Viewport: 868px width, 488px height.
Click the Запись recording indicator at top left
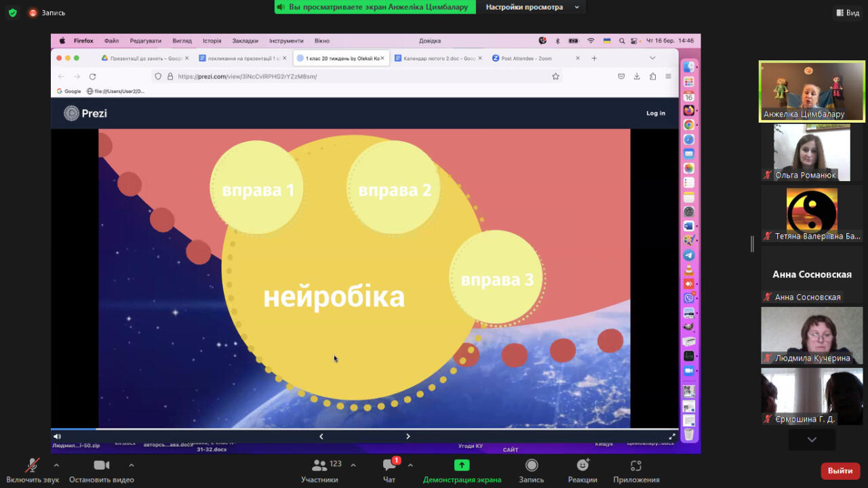tap(47, 13)
